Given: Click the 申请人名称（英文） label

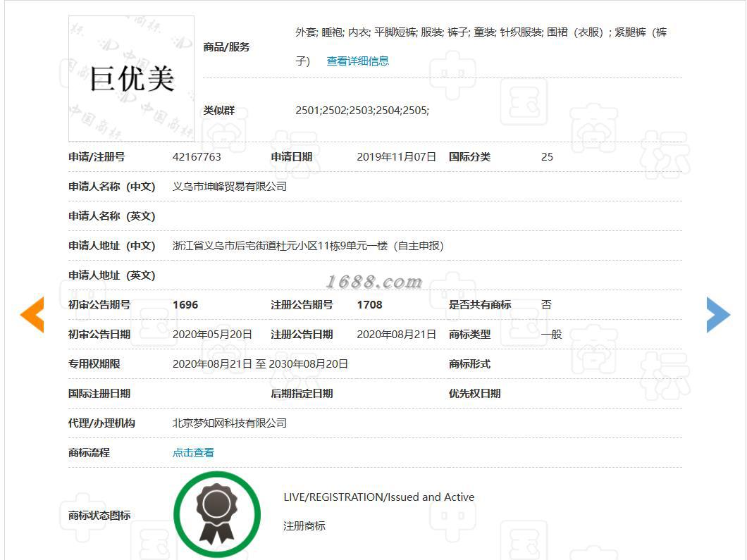Looking at the screenshot, I should point(112,216).
